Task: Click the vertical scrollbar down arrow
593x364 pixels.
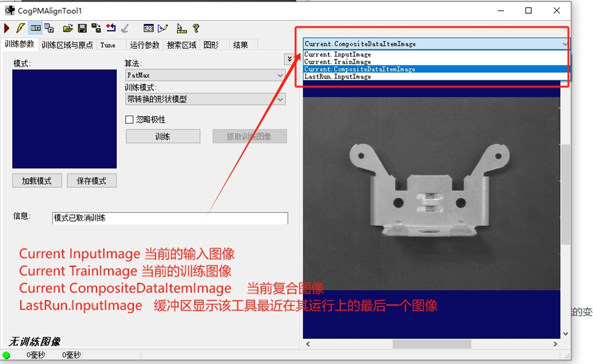Action: (565, 333)
